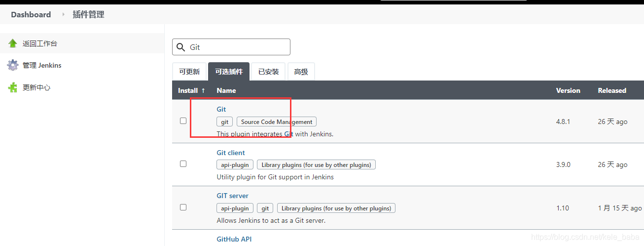Sort by Released column header
Image resolution: width=644 pixels, height=246 pixels.
[x=612, y=90]
